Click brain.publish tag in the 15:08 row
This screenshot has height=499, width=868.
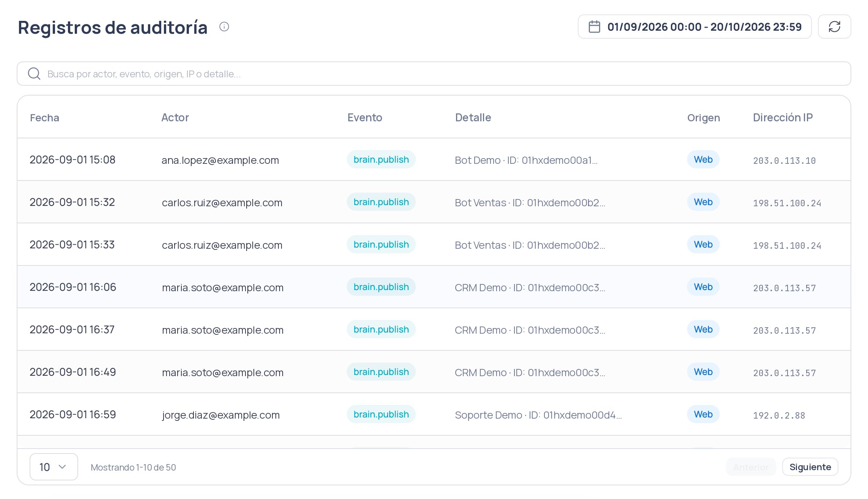[x=381, y=159]
